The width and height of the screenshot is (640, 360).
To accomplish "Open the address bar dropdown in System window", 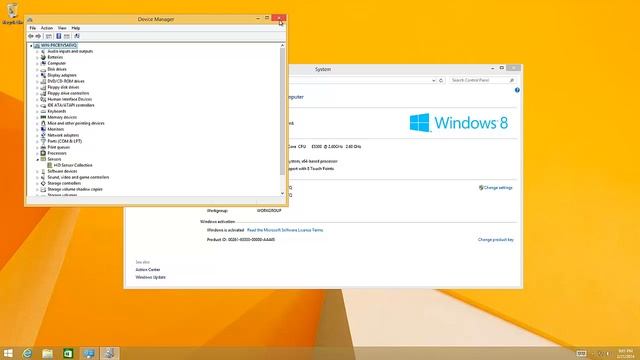I will point(433,80).
